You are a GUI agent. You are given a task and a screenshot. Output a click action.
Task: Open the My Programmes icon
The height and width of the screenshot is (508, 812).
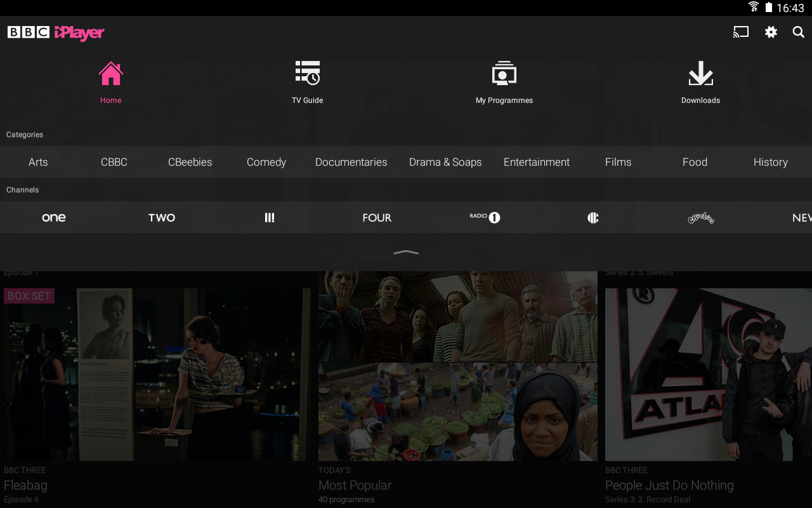coord(504,74)
